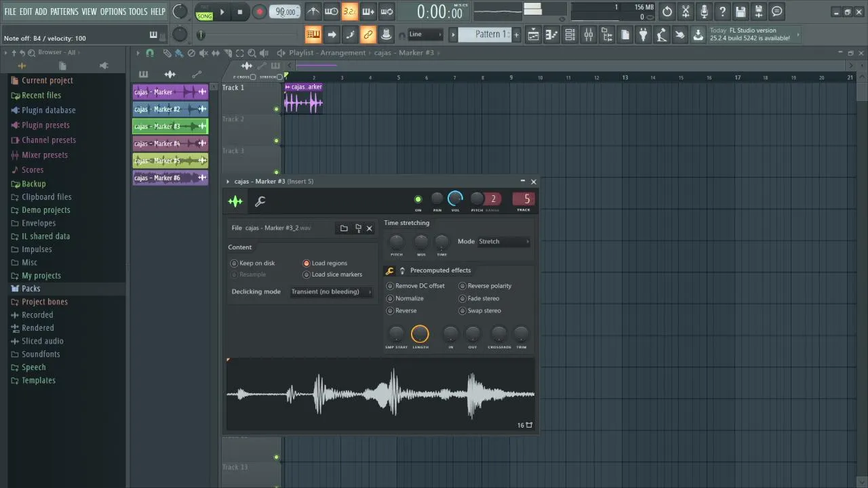This screenshot has width=868, height=488.
Task: Open the Playlist view icon
Action: coord(534,35)
